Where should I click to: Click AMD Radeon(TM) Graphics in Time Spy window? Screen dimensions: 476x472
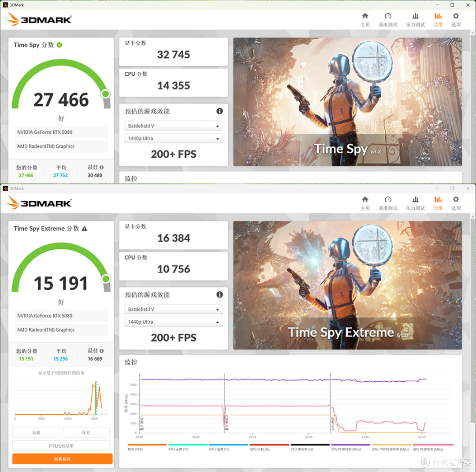coord(61,146)
